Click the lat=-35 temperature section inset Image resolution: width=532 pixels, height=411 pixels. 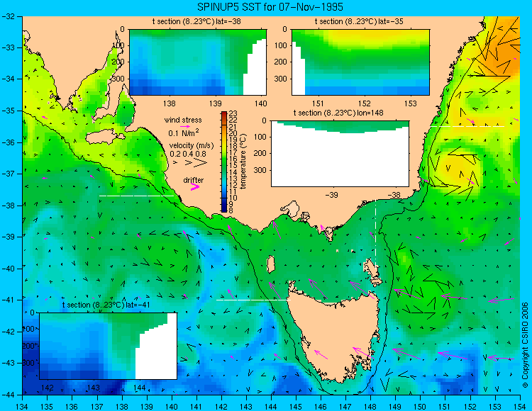click(360, 62)
